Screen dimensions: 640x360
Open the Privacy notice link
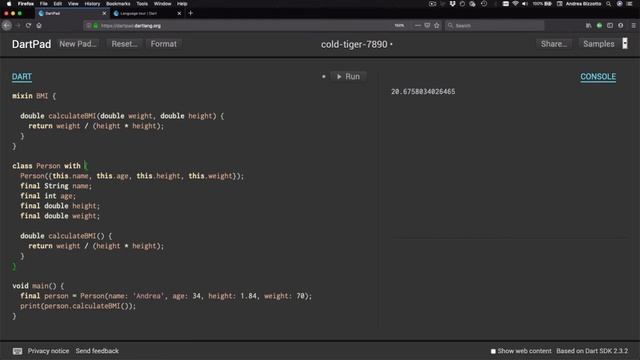tap(48, 351)
